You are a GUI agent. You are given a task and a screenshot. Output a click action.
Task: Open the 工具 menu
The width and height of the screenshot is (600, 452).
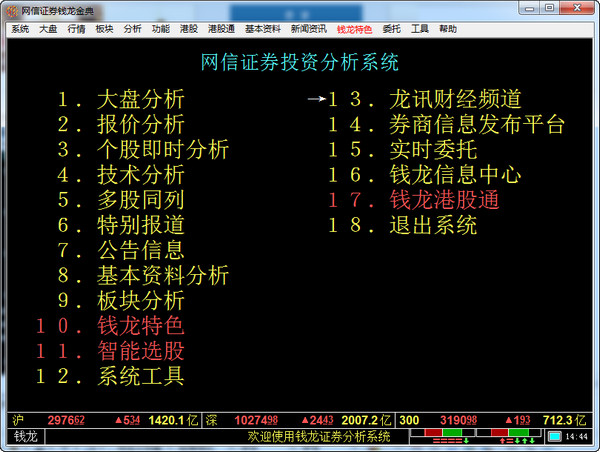(420, 29)
